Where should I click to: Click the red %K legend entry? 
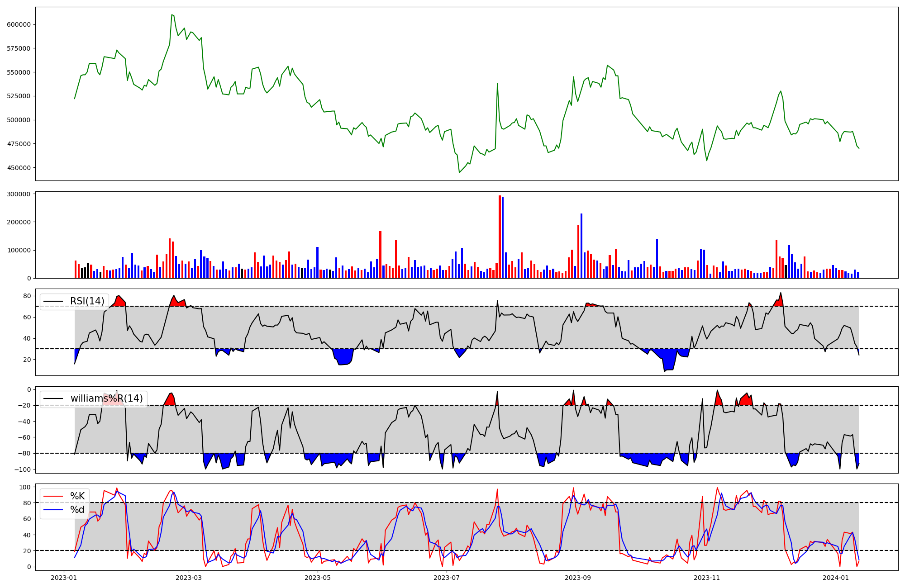77,496
